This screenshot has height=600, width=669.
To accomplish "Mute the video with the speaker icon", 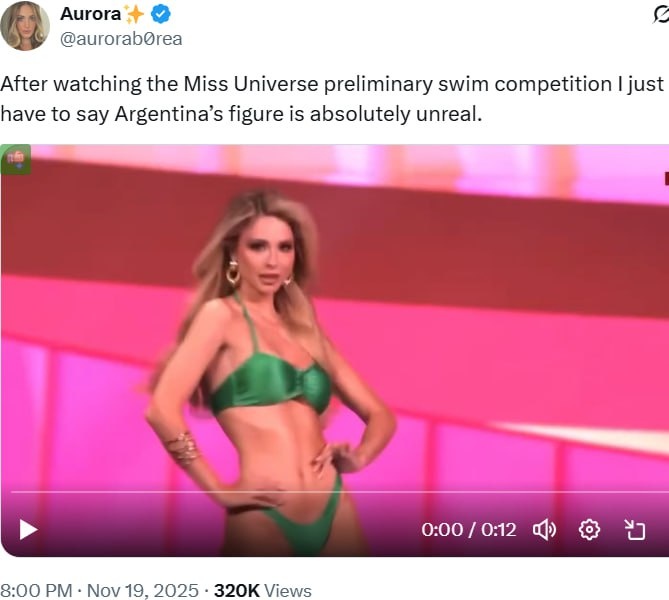I will coord(544,530).
